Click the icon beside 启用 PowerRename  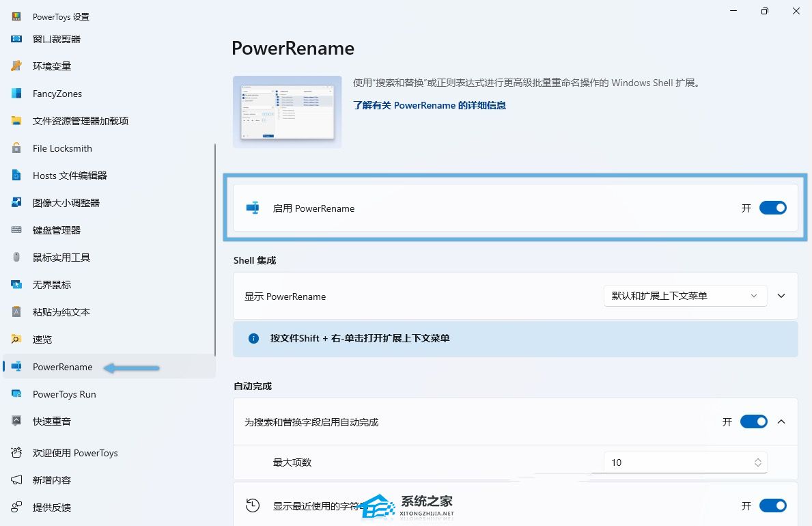(x=253, y=208)
